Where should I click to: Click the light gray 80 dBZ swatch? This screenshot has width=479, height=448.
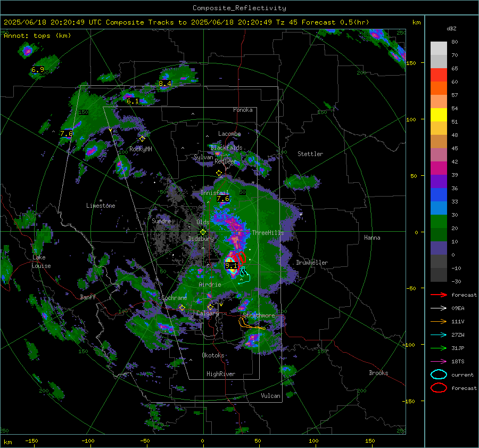tap(439, 48)
